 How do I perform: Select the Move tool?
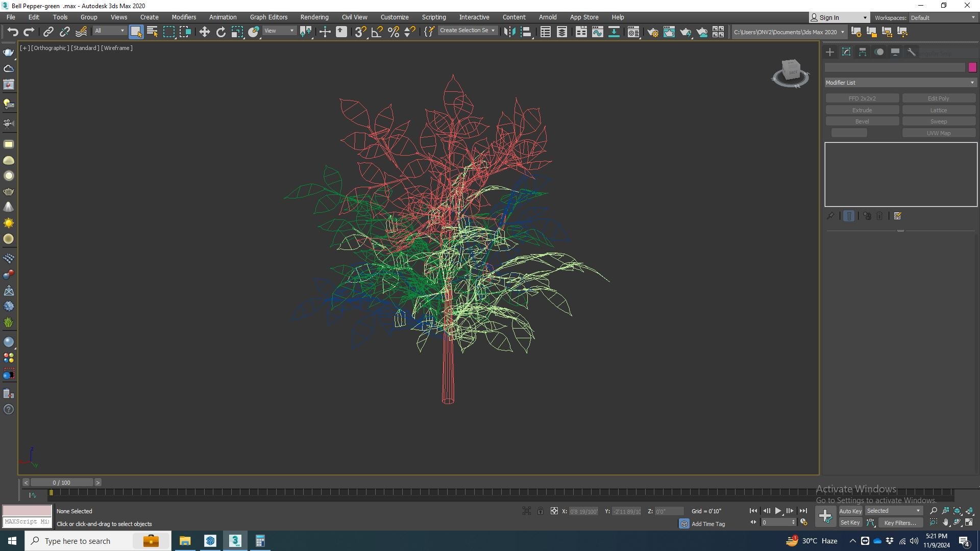(x=204, y=32)
